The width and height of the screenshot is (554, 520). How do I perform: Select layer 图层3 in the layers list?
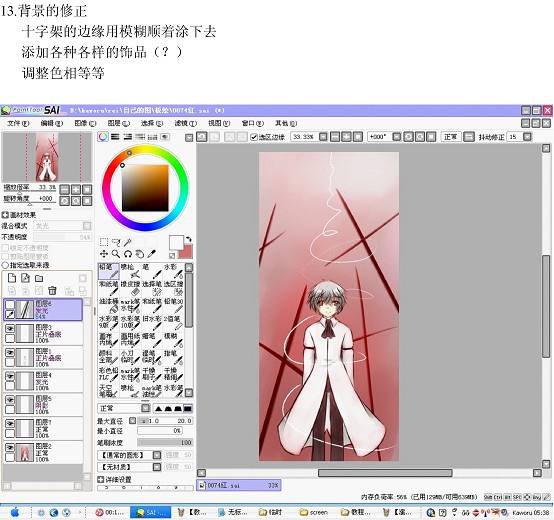44,334
